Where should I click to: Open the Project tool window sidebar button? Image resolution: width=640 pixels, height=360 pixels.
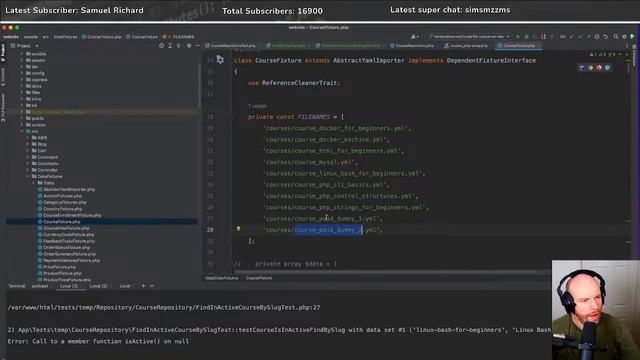[x=3, y=53]
